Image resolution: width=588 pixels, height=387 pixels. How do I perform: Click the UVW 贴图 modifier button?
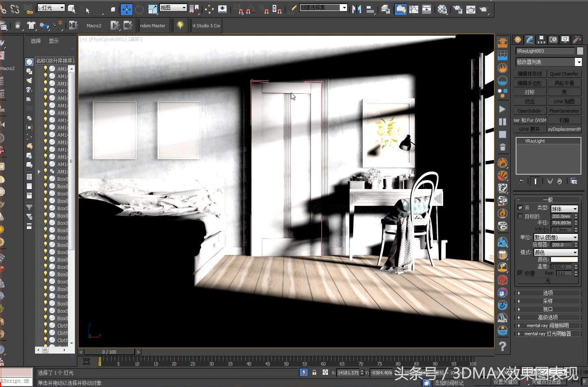(x=564, y=101)
